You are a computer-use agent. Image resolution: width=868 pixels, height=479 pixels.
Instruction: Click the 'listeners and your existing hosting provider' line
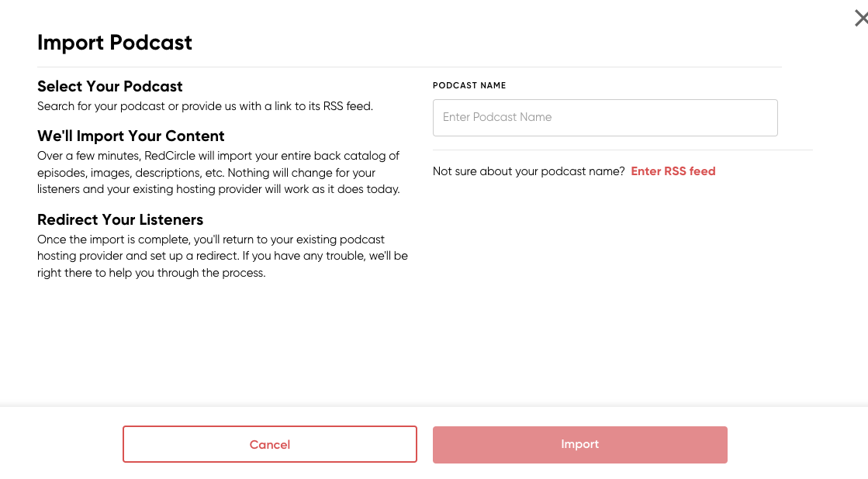click(x=219, y=189)
